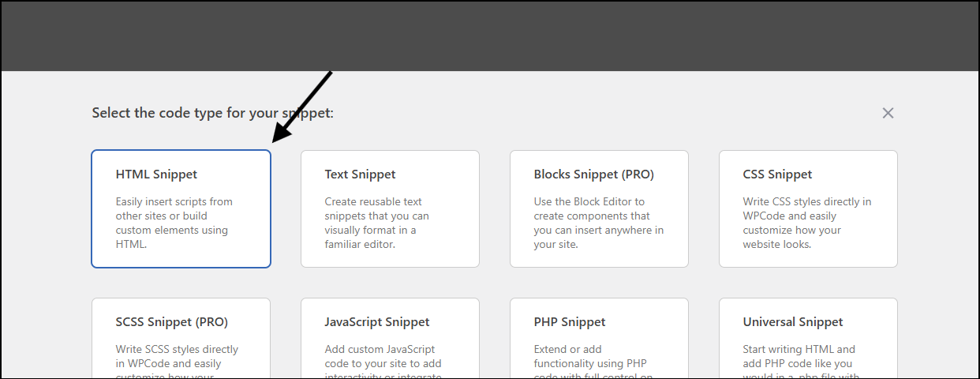
Task: Click the 'Select the code type' heading
Action: click(x=213, y=113)
